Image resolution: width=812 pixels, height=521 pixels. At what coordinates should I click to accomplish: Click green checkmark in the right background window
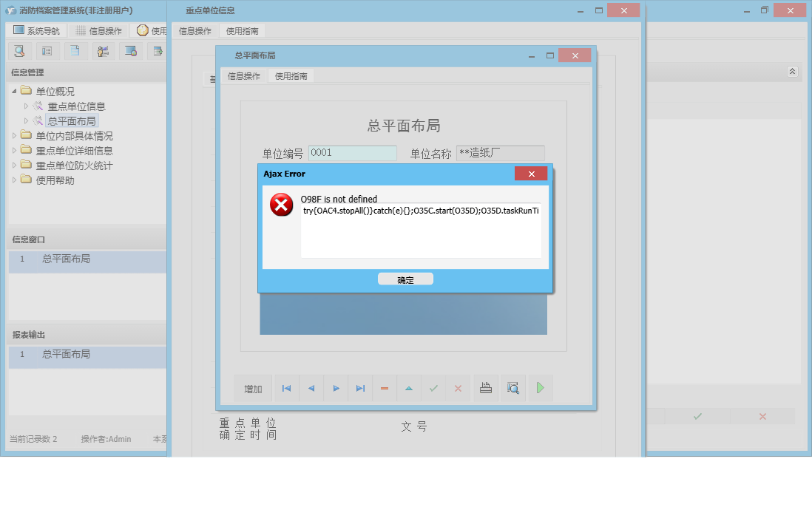coord(697,417)
